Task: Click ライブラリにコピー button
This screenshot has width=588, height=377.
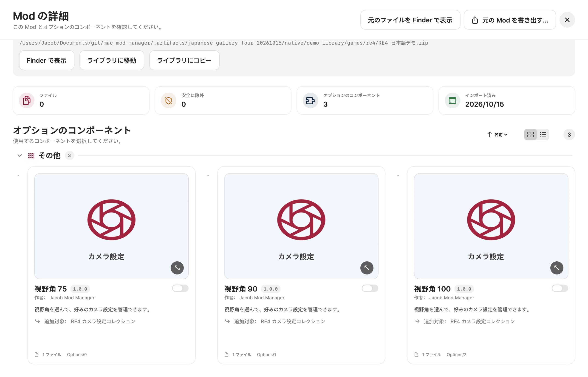Action: pos(184,60)
